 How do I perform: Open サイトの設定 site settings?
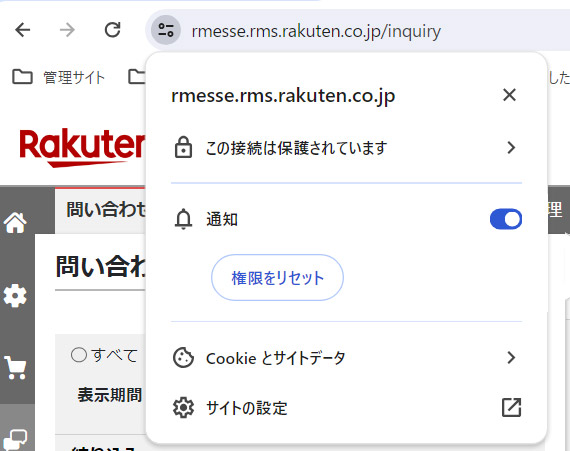tap(346, 407)
